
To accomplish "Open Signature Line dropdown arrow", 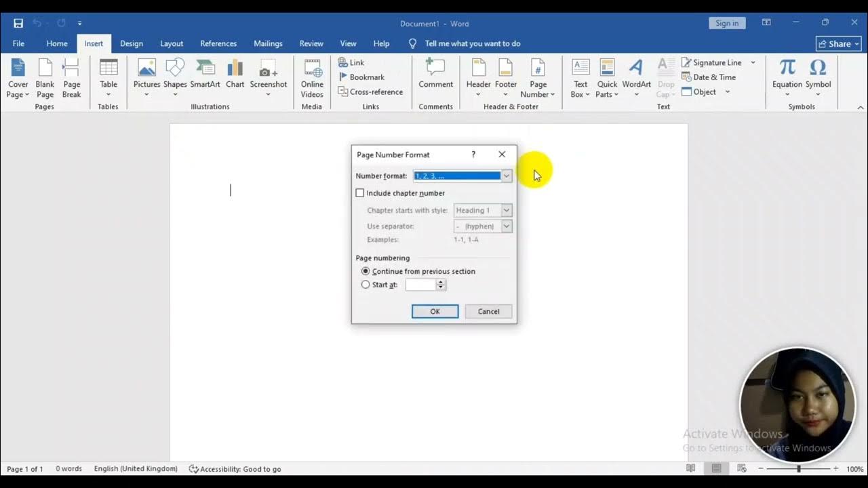I will tap(753, 62).
